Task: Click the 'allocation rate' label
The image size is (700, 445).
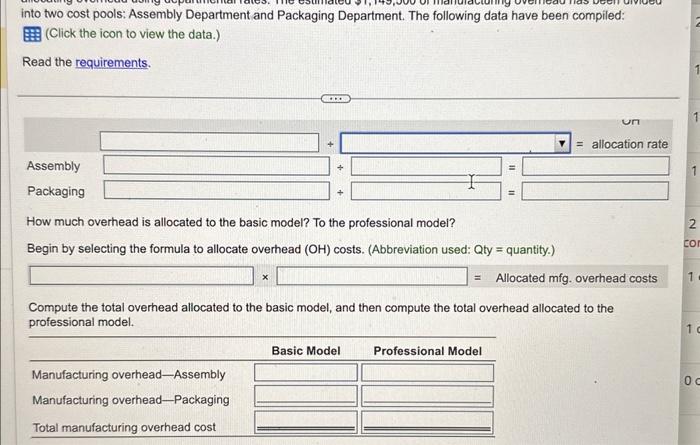Action: tap(629, 144)
